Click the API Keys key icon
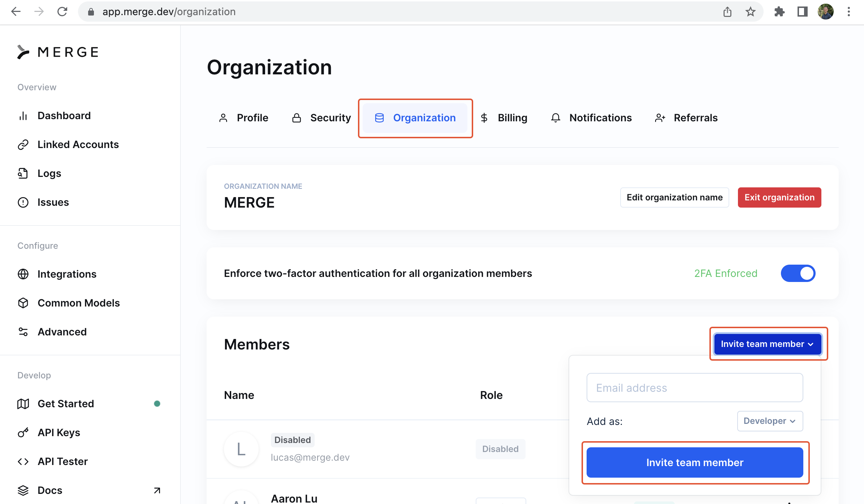 pos(23,433)
